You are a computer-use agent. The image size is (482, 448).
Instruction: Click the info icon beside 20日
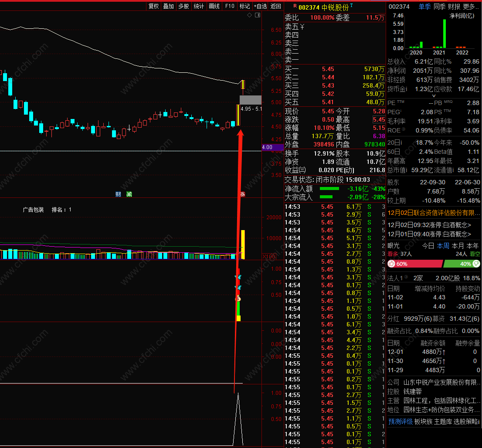(x=401, y=143)
